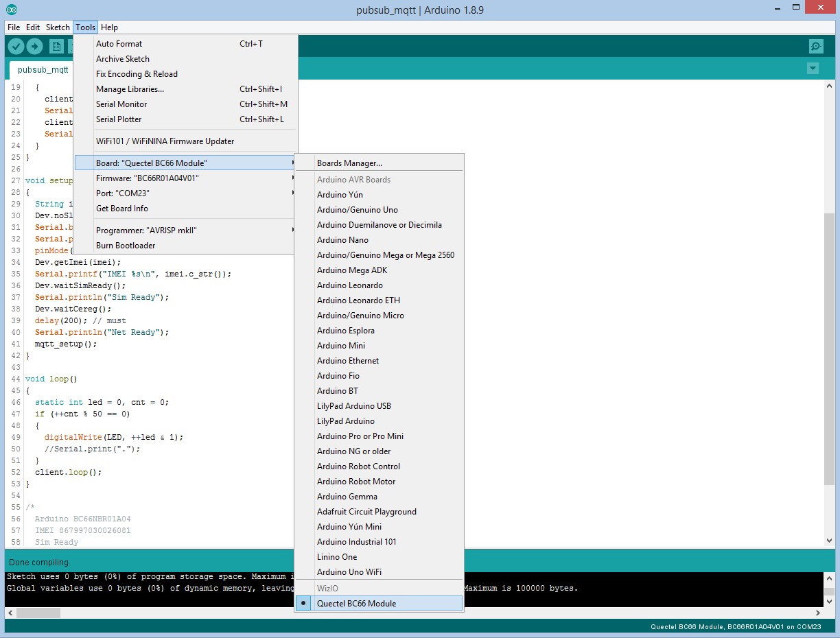Click Burn Bootloader
Image resolution: width=840 pixels, height=638 pixels.
(x=185, y=245)
